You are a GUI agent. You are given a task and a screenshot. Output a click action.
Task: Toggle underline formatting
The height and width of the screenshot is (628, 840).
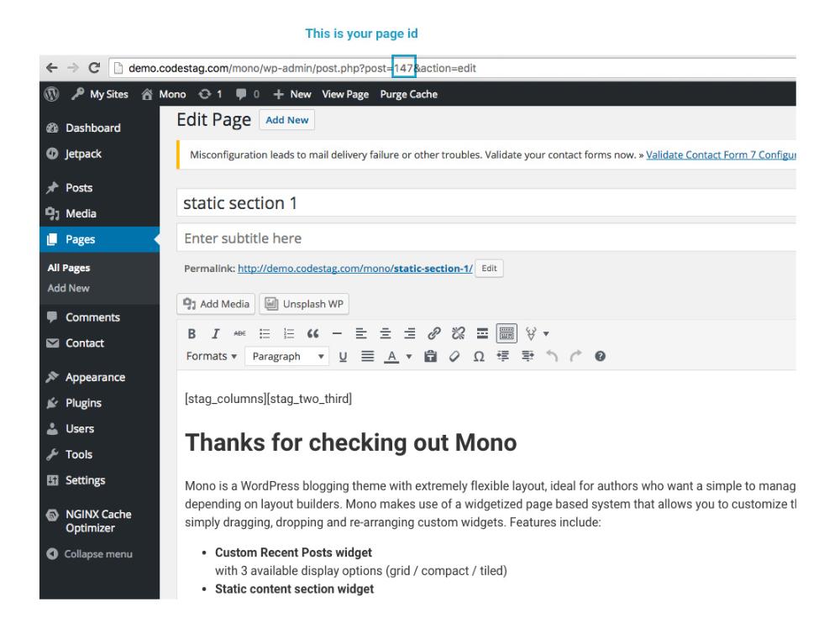pyautogui.click(x=343, y=357)
